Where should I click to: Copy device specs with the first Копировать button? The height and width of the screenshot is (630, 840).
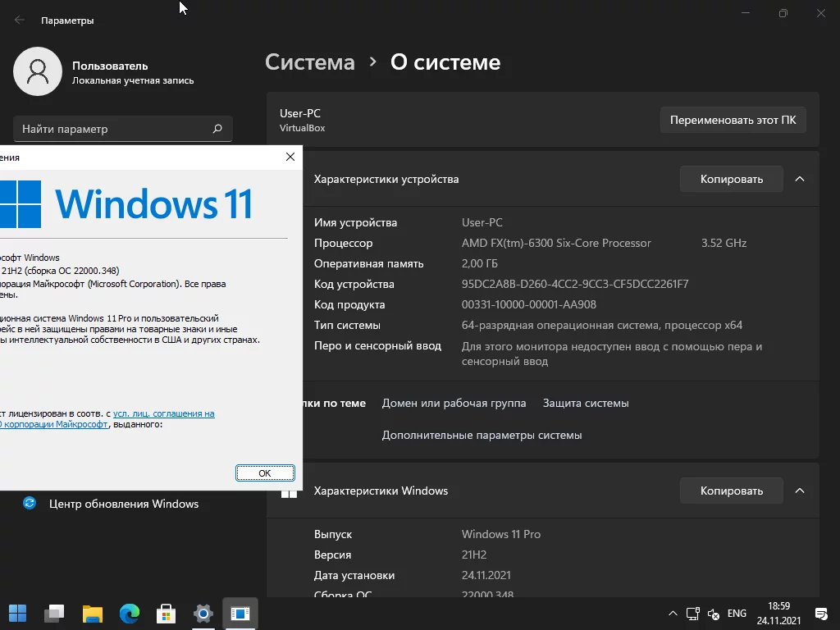point(731,179)
